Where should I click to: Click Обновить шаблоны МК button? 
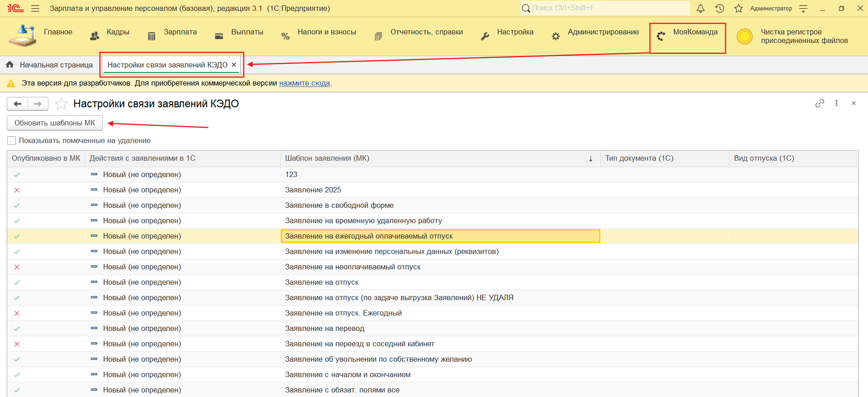coord(55,123)
